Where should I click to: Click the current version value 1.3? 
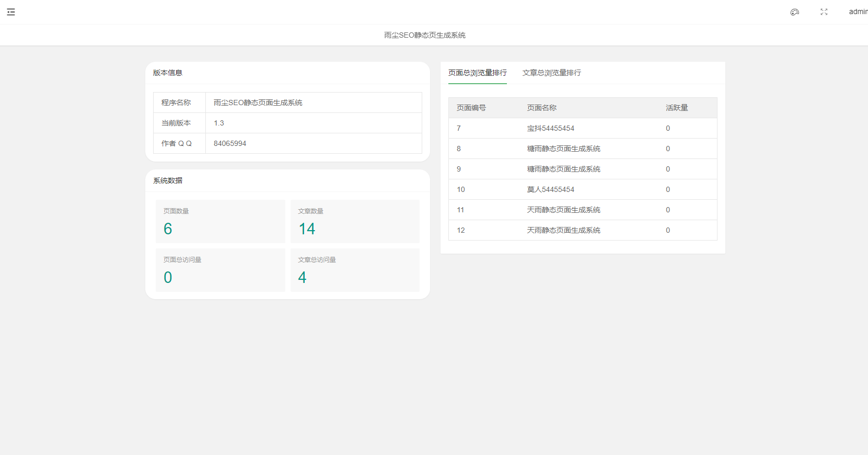(218, 123)
